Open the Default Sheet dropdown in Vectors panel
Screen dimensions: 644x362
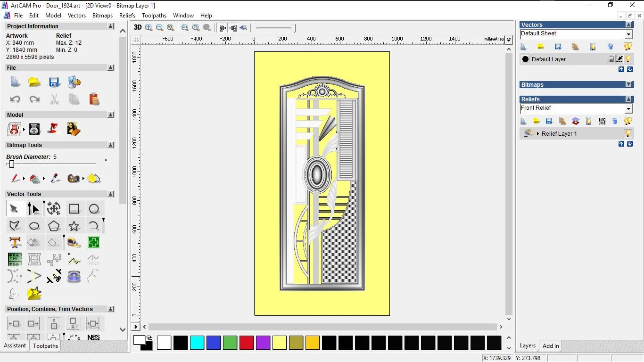coord(629,33)
